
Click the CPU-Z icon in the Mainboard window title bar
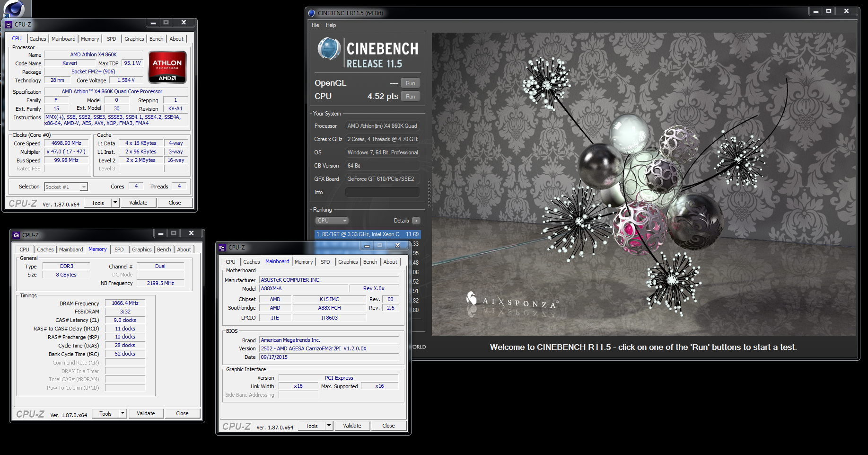click(222, 248)
